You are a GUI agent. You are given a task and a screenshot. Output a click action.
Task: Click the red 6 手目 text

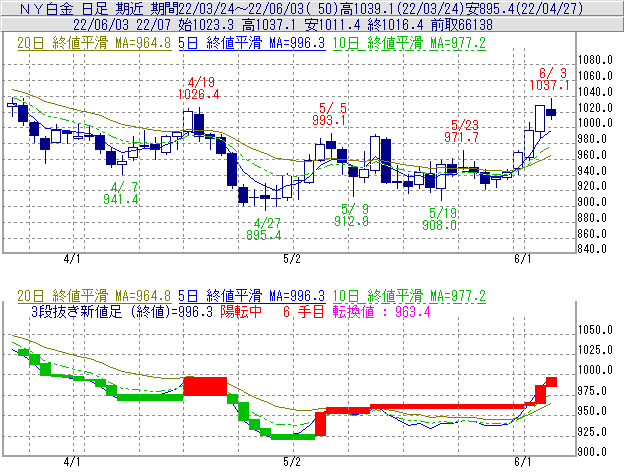[x=304, y=311]
